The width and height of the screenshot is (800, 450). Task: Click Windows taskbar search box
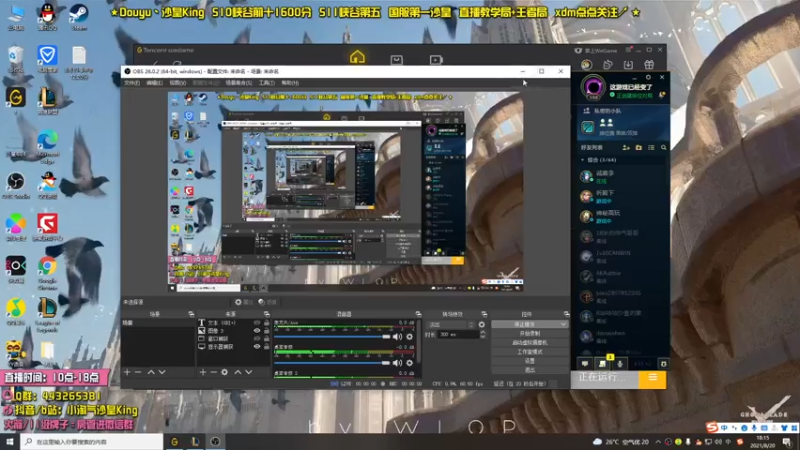92,442
